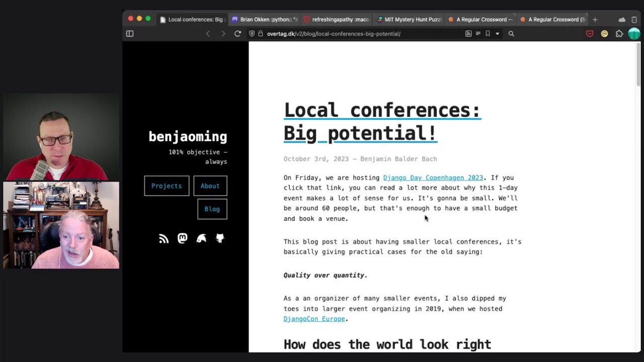Expand the address bar dropdown arrow
The image size is (644, 362).
497,34
